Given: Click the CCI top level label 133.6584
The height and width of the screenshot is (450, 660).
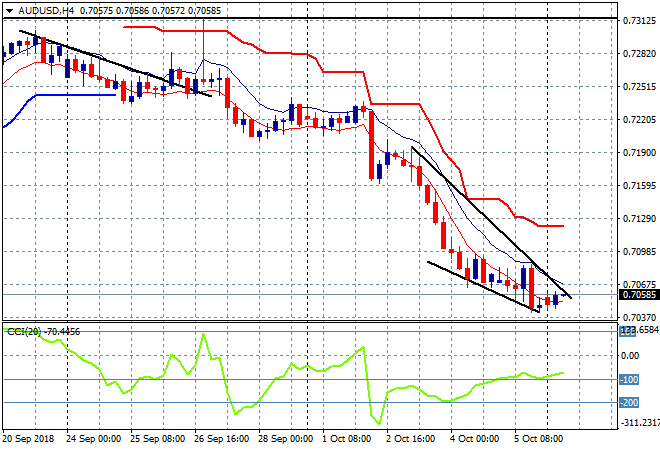Looking at the screenshot, I should coord(639,330).
